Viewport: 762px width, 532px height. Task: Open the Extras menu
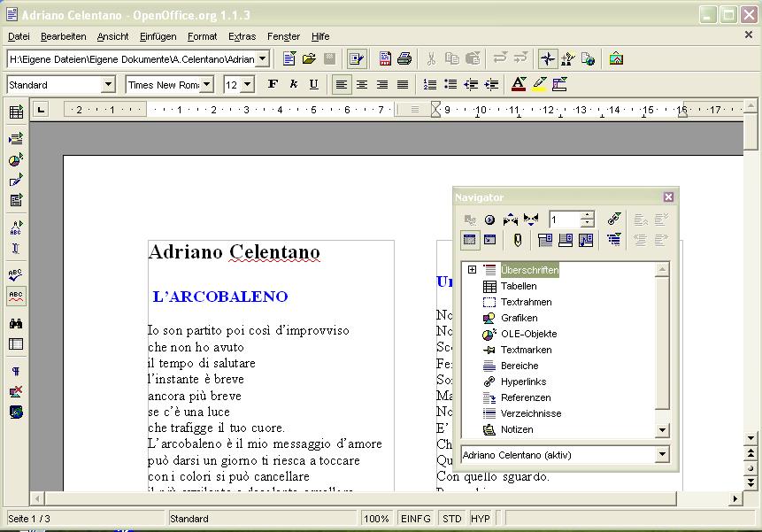(x=242, y=36)
